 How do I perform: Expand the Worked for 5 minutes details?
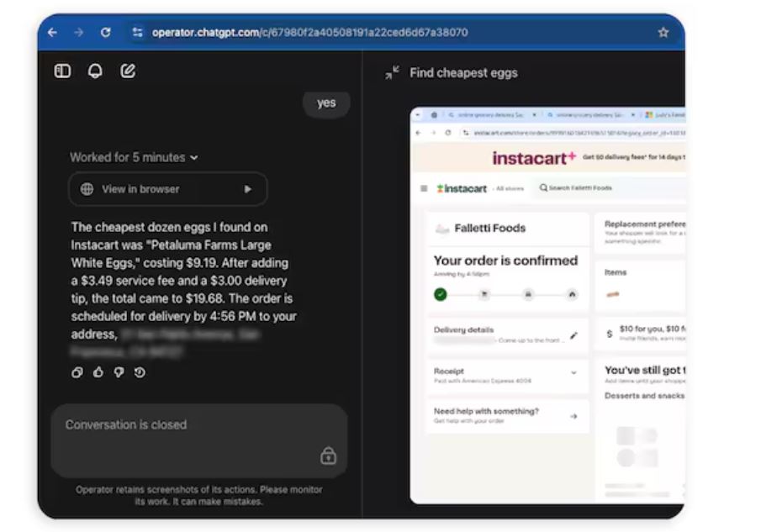(134, 158)
